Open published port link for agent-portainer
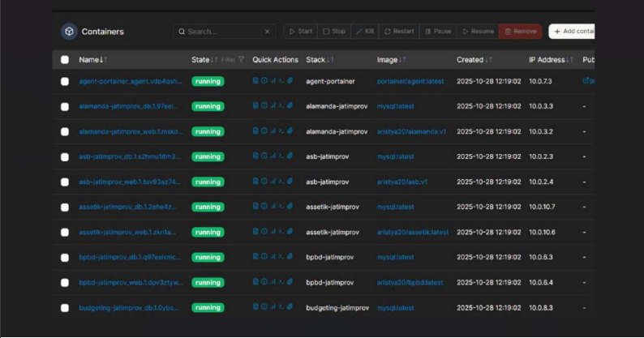The image size is (644, 338). [588, 81]
